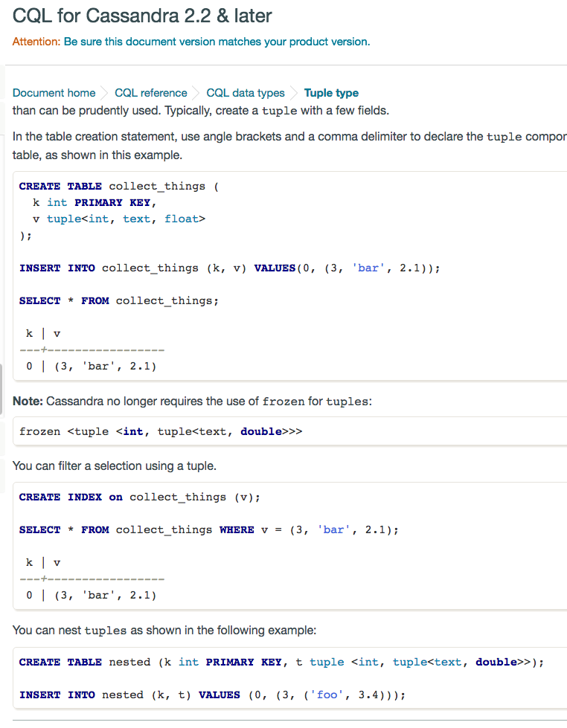Select the Tuple type breadcrumb

[x=331, y=93]
